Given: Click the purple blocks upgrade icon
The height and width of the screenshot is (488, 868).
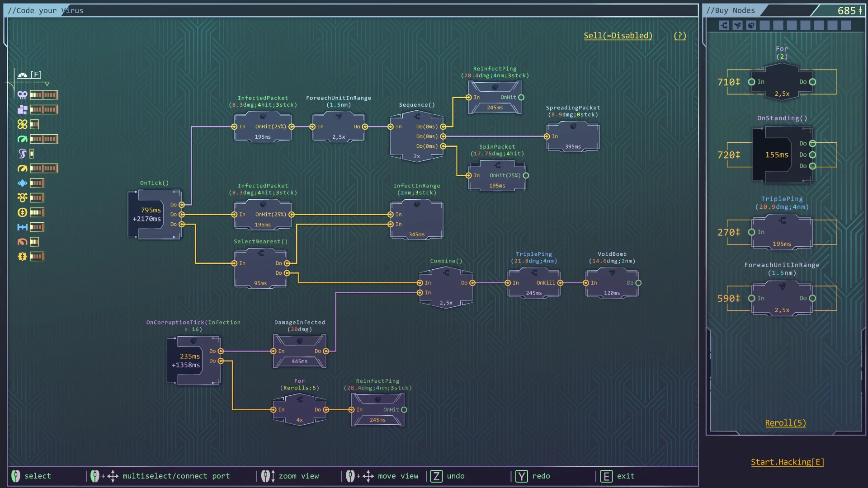Looking at the screenshot, I should [22, 109].
